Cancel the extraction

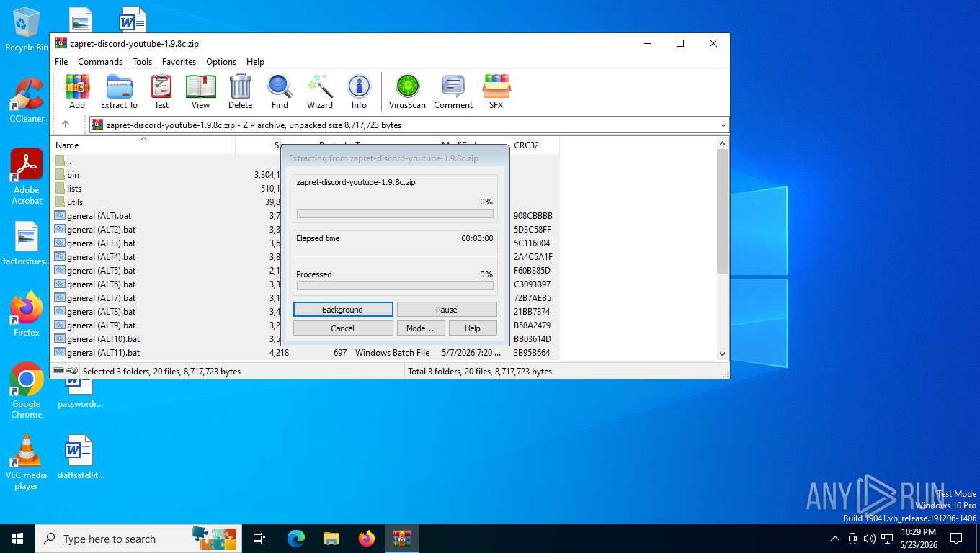point(343,328)
